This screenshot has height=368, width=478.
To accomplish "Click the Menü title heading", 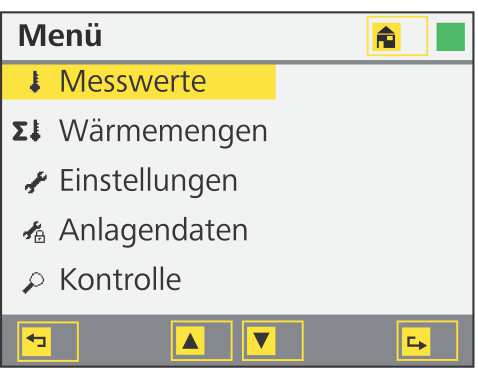I will coord(60,35).
